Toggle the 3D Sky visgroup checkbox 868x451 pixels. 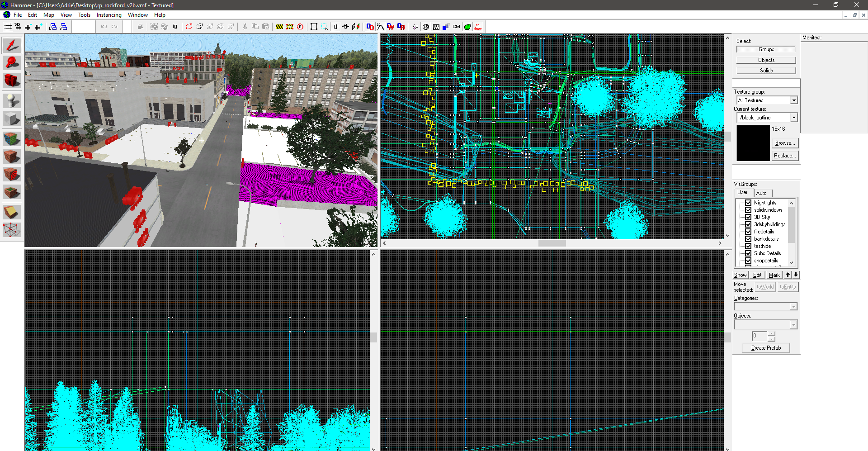(748, 217)
